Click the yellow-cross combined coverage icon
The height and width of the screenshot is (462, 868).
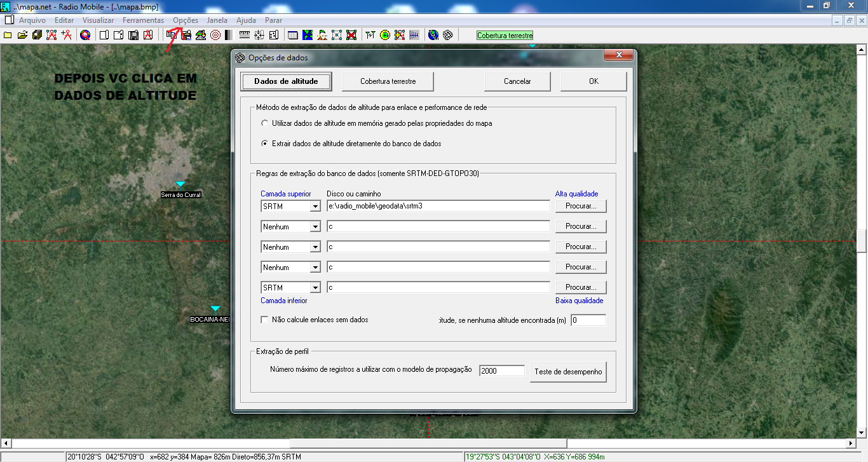coord(400,35)
